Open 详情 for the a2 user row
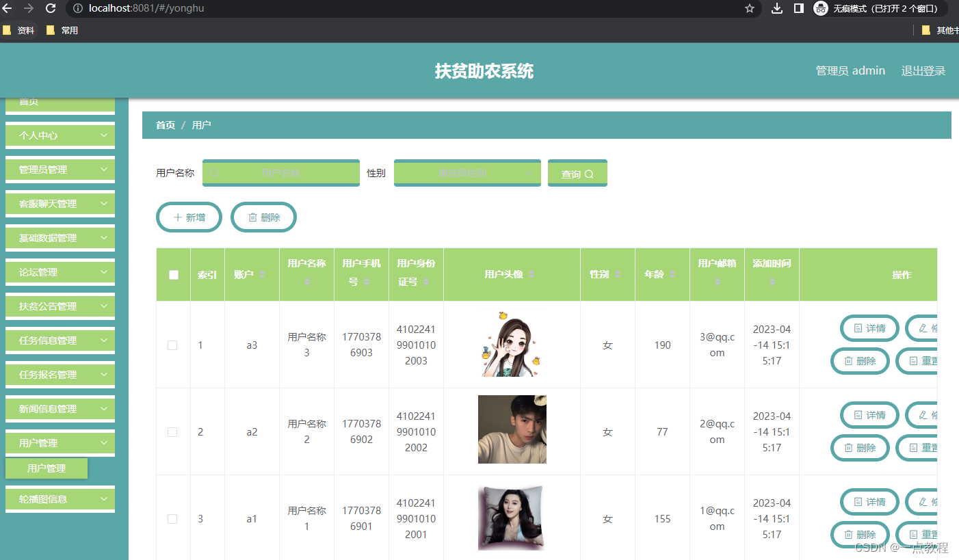 point(869,415)
